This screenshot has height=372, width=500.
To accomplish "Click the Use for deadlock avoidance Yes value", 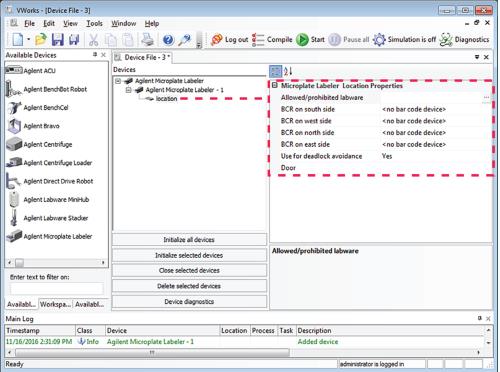I will tap(435, 156).
